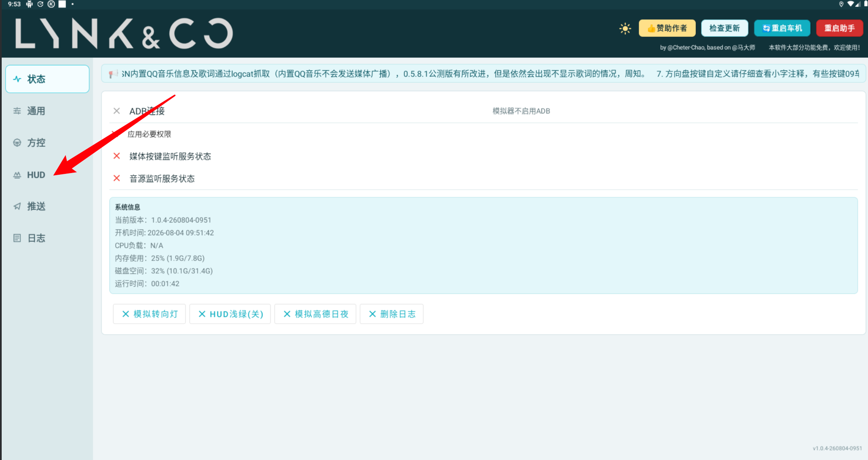Click the HUD display icon
The width and height of the screenshot is (868, 460).
[17, 175]
